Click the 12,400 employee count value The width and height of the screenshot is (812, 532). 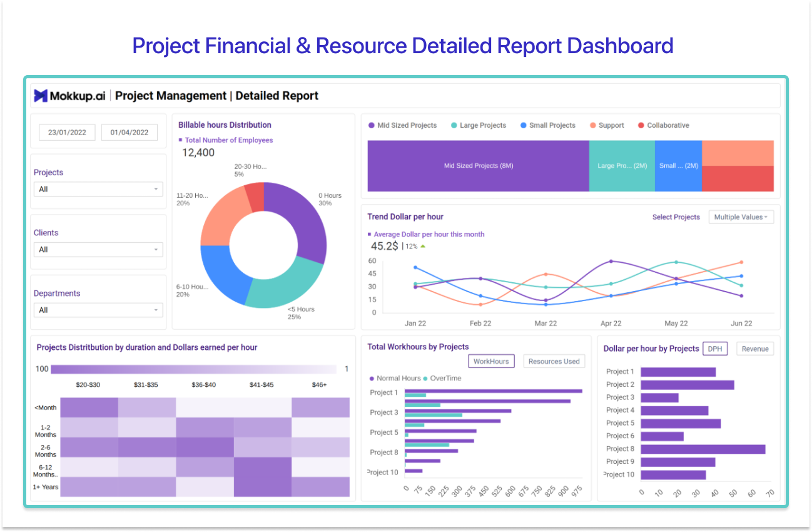click(x=198, y=153)
